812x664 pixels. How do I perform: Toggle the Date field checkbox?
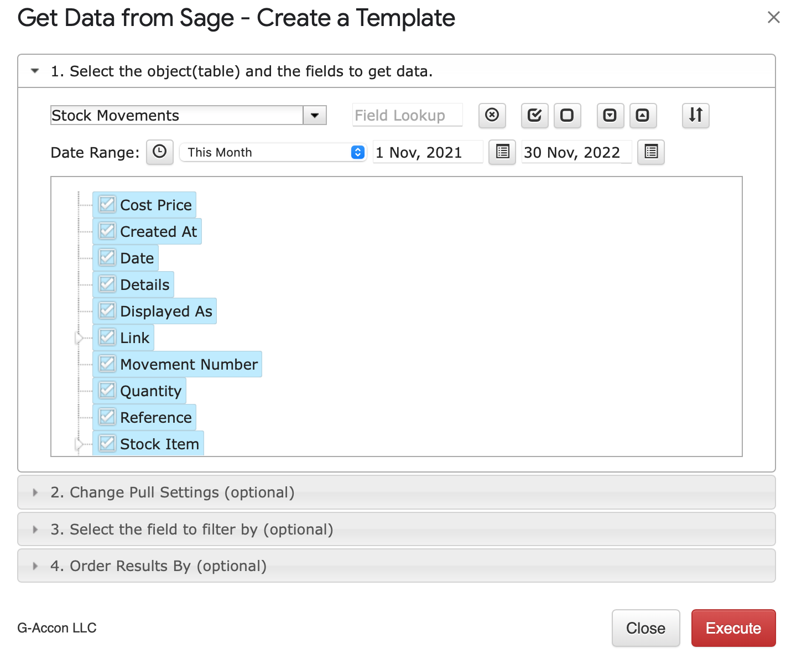click(x=107, y=257)
